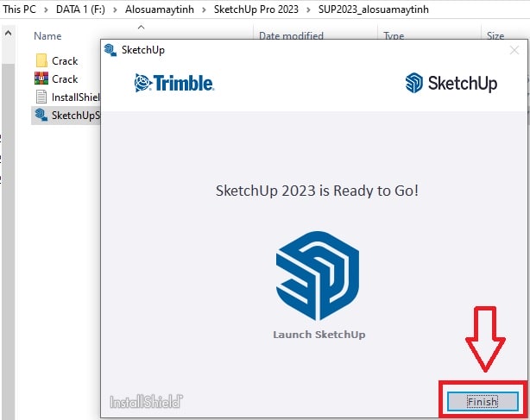Click the SketchUp logo in the header
Image resolution: width=530 pixels, height=420 pixels.
[451, 83]
